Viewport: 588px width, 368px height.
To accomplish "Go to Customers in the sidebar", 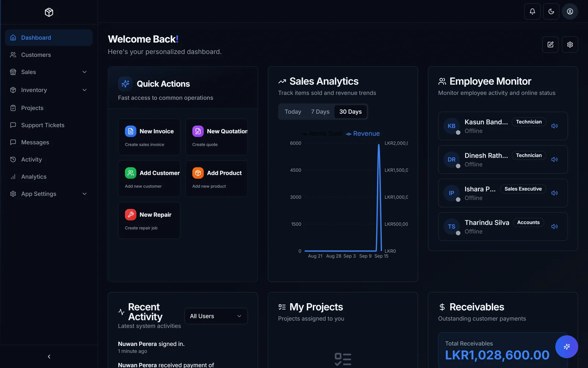I will (x=49, y=55).
